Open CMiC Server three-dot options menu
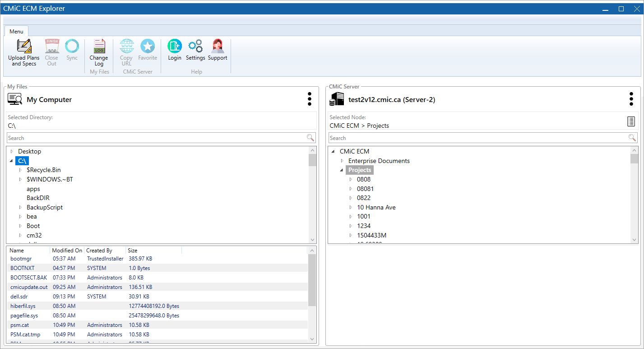644x349 pixels. click(x=631, y=99)
